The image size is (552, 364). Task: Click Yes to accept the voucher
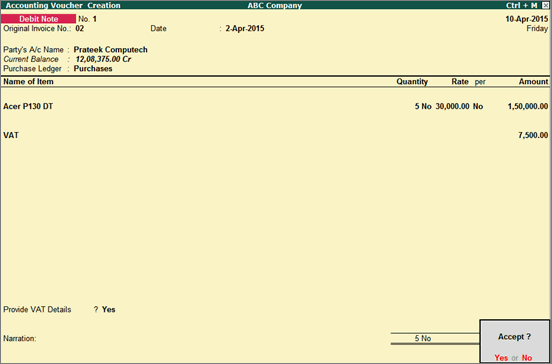[501, 358]
